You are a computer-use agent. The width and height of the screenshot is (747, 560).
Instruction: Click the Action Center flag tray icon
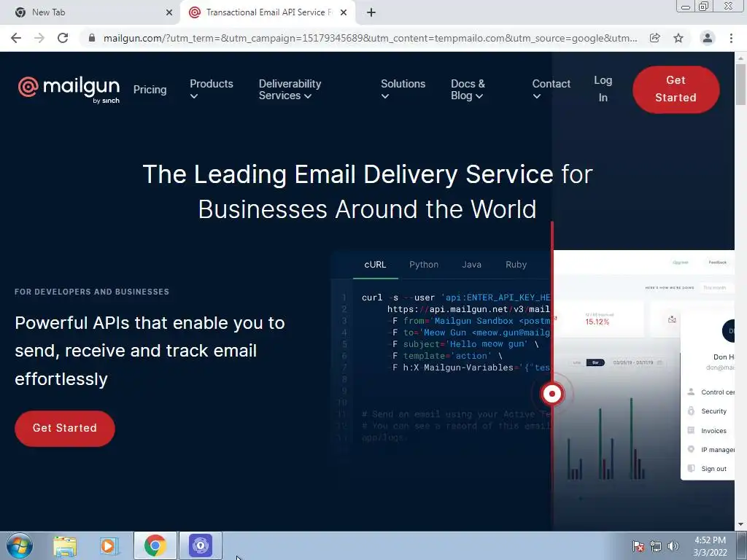click(638, 546)
